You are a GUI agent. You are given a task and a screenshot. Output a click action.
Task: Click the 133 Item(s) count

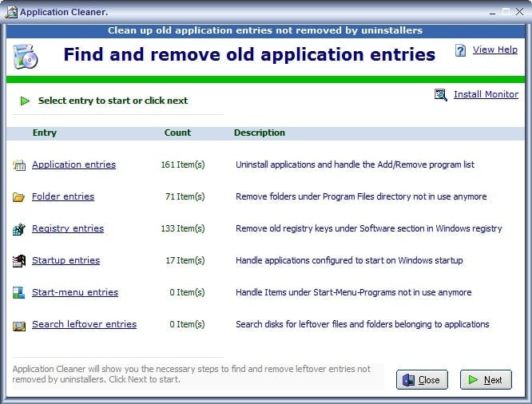(x=183, y=228)
